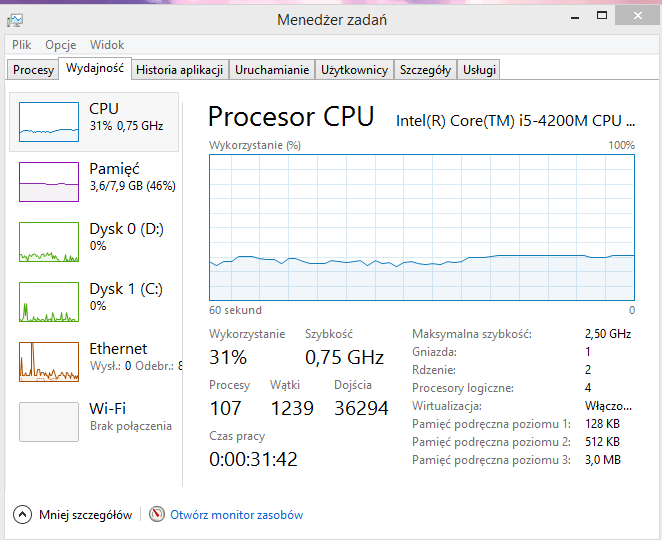This screenshot has width=662, height=540.
Task: Select Dysk 1 (C:) graph icon
Action: [x=49, y=302]
